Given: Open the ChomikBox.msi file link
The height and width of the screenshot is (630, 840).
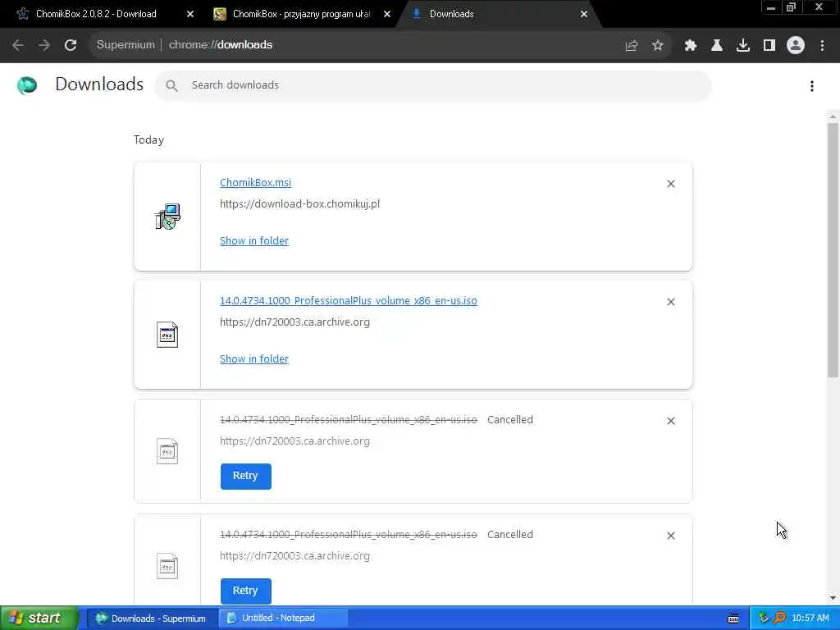Looking at the screenshot, I should [256, 183].
